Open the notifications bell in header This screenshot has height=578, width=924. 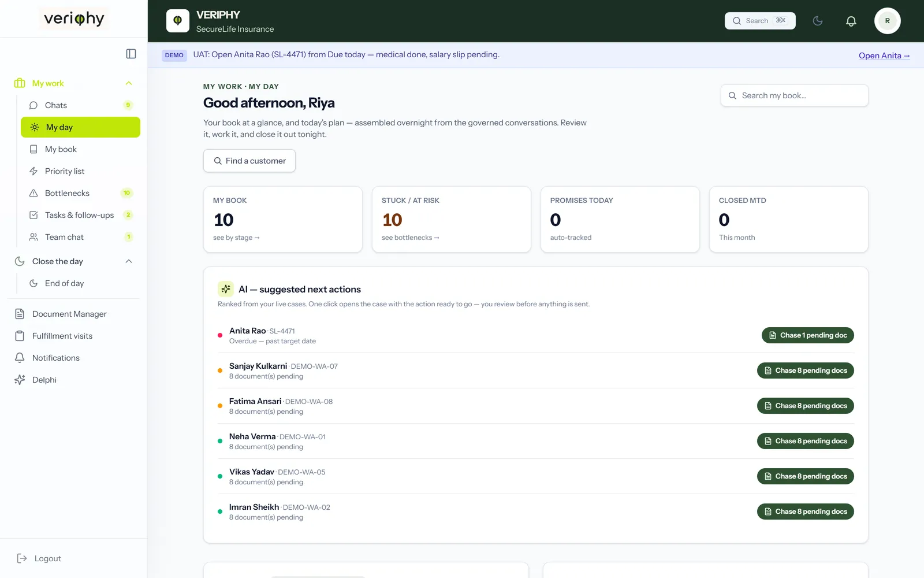tap(851, 21)
